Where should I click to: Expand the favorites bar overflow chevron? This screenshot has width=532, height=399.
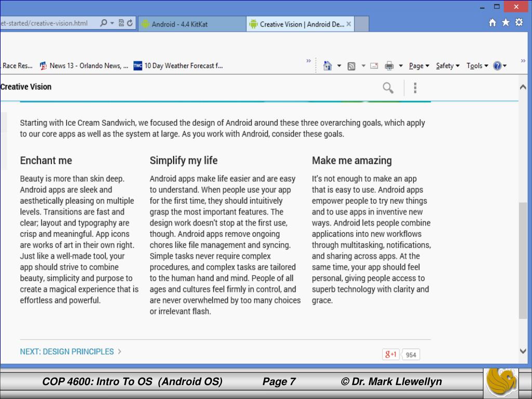tap(309, 61)
